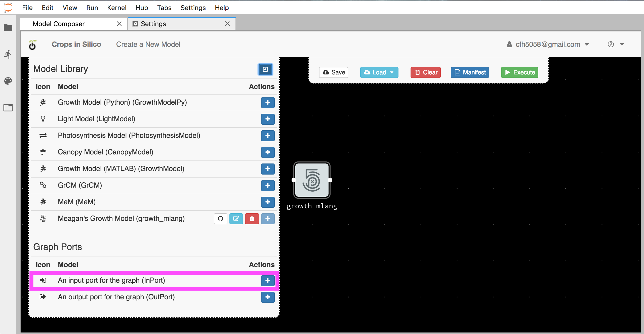
Task: Add GrCM model to the canvas
Action: tap(268, 185)
